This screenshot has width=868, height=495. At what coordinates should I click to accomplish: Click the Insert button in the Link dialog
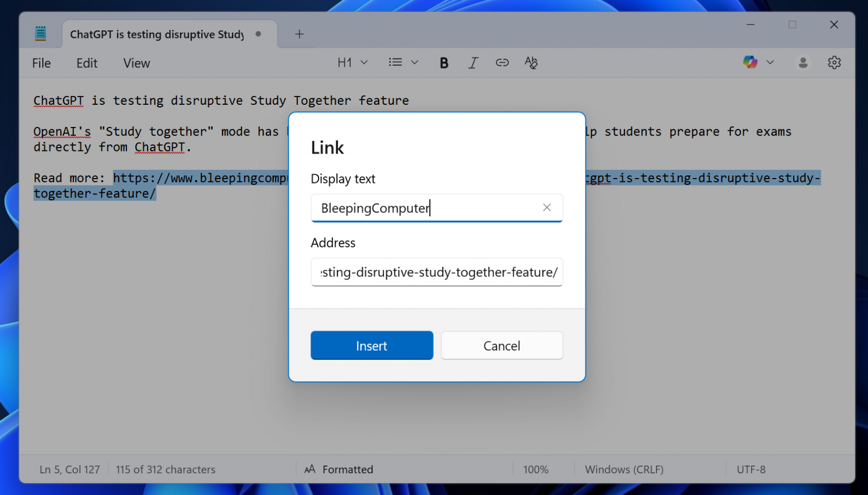pyautogui.click(x=372, y=345)
